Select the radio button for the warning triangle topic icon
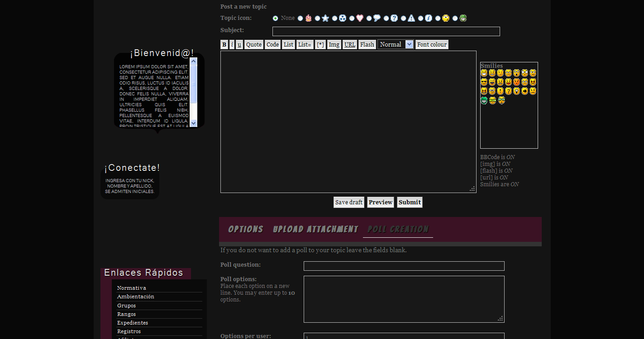This screenshot has height=339, width=644. 403,18
